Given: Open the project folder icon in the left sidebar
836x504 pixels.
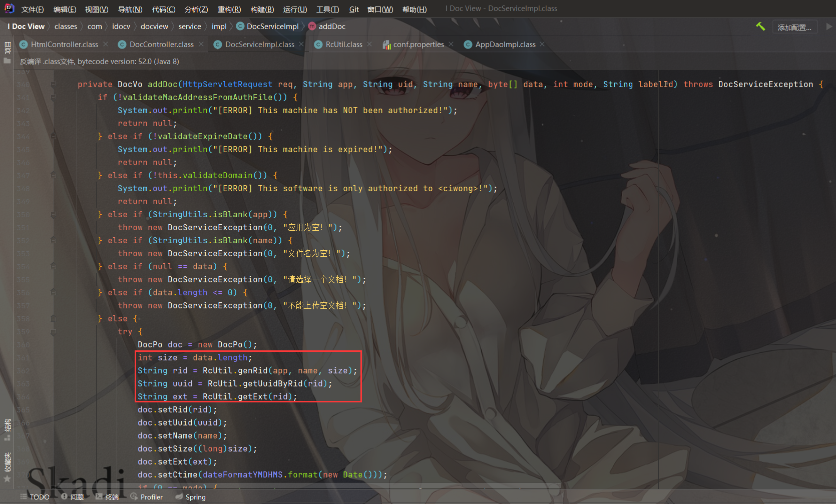Looking at the screenshot, I should (7, 61).
